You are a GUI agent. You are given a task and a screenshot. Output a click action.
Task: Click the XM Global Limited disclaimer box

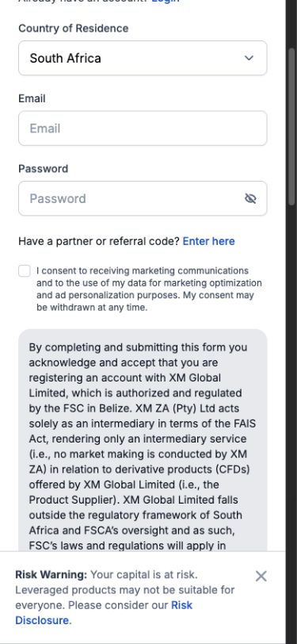(143, 440)
